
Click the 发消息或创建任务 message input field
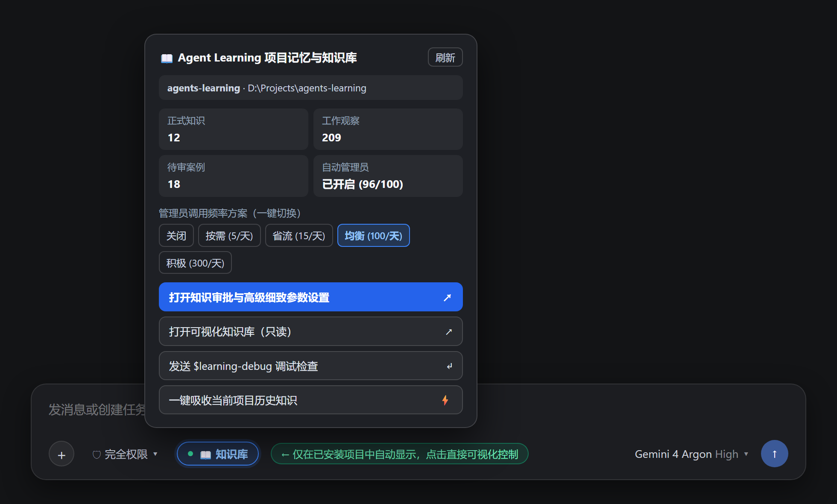click(x=97, y=409)
